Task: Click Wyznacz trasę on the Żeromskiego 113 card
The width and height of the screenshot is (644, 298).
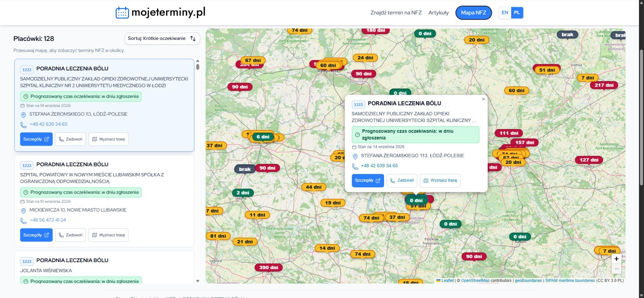Action: pyautogui.click(x=109, y=139)
